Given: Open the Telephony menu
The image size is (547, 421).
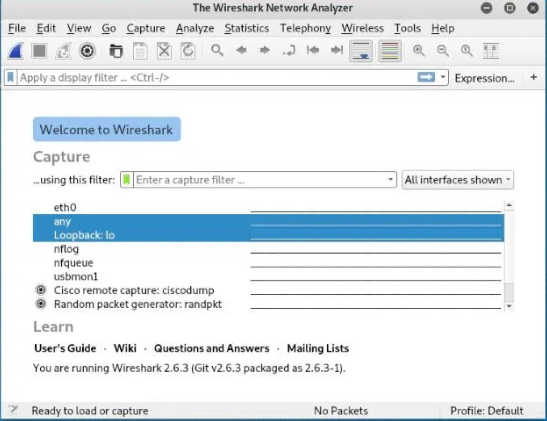Looking at the screenshot, I should click(x=306, y=28).
